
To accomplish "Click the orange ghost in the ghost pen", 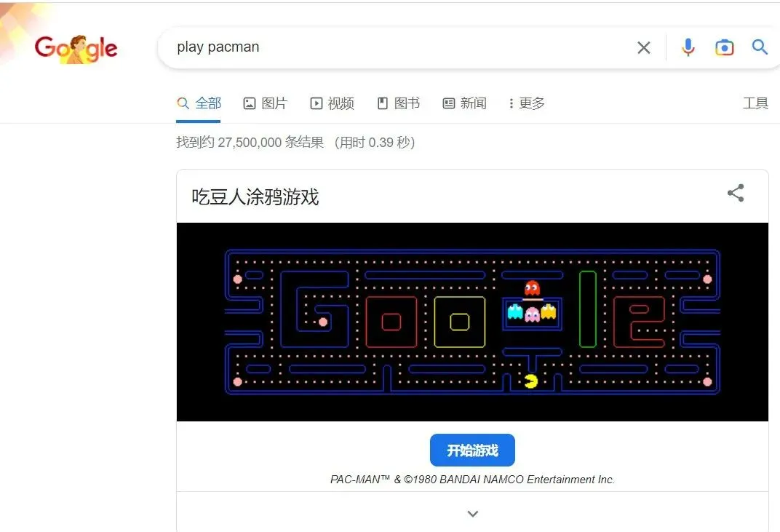I will (548, 312).
